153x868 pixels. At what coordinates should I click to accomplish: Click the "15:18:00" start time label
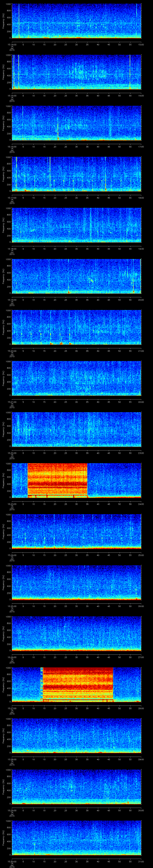(12, 249)
